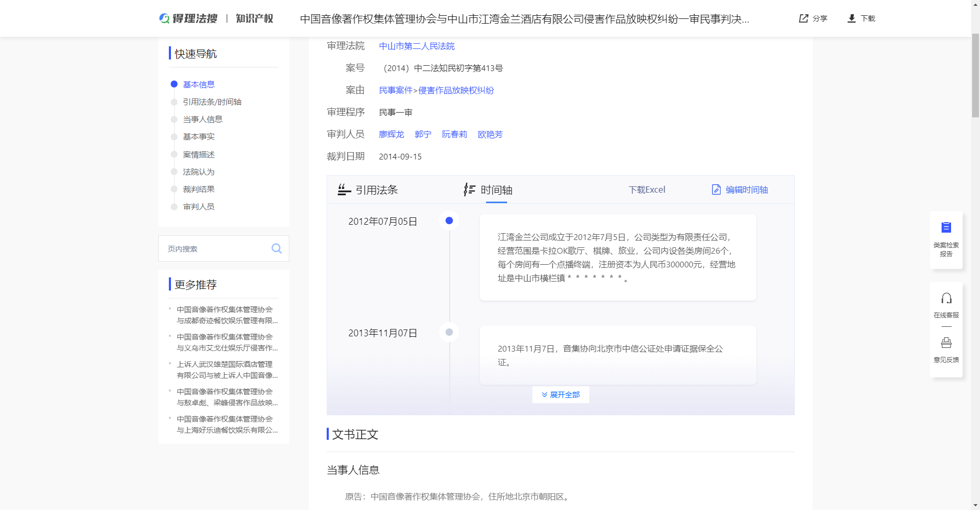Open 侵害作品放映权纠纷 link
The width and height of the screenshot is (980, 510).
456,91
